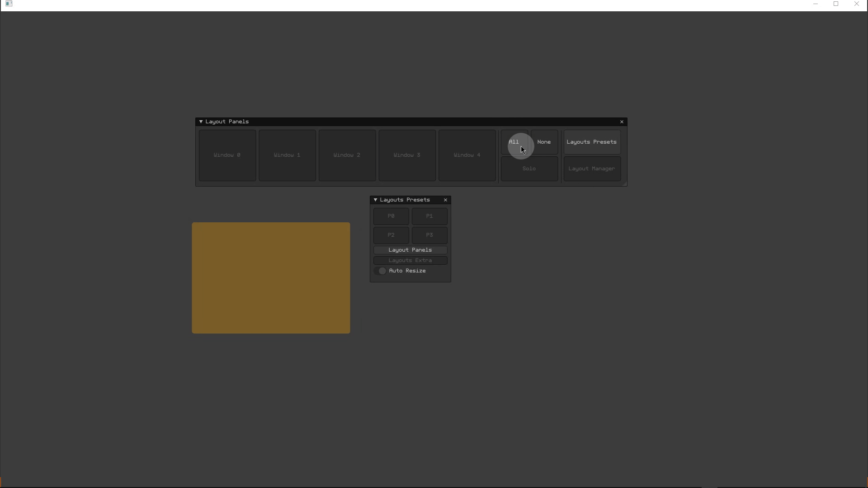868x488 pixels.
Task: Toggle Layouts Extra option
Action: click(410, 261)
